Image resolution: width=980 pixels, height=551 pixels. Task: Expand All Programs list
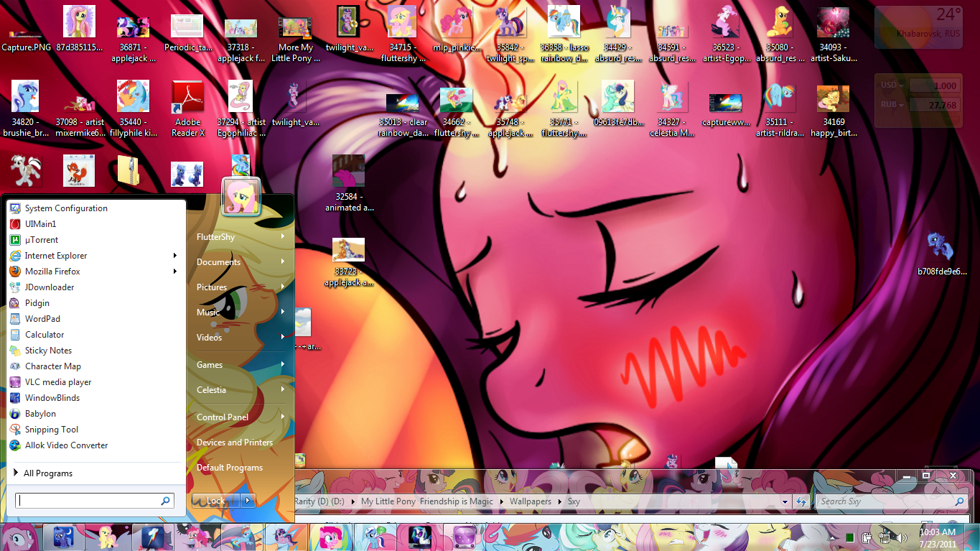[x=47, y=473]
